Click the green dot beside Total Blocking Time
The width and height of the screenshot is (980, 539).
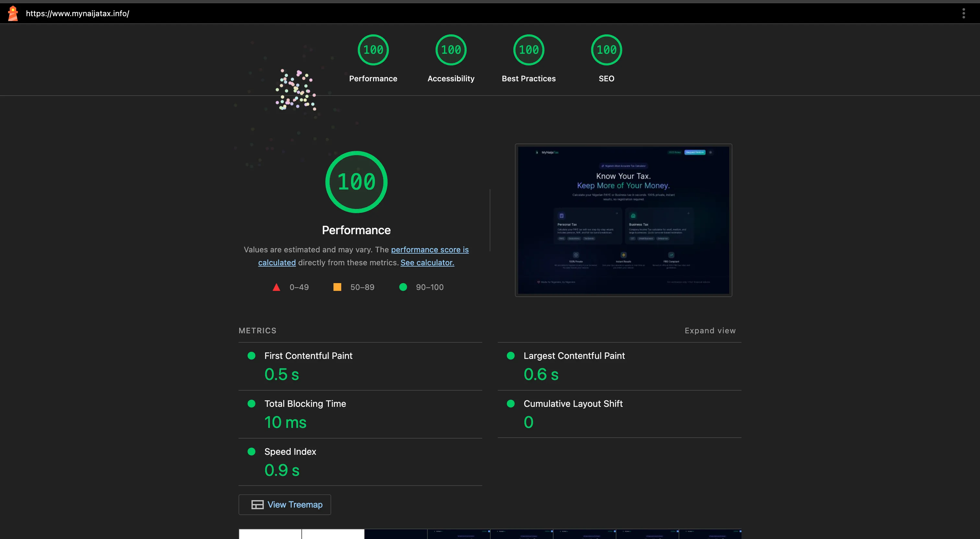pyautogui.click(x=251, y=404)
